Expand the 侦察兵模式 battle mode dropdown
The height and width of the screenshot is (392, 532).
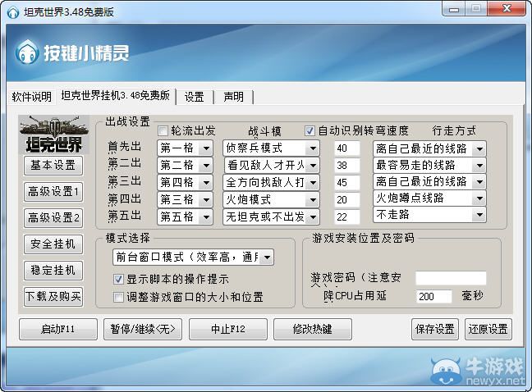click(x=271, y=148)
